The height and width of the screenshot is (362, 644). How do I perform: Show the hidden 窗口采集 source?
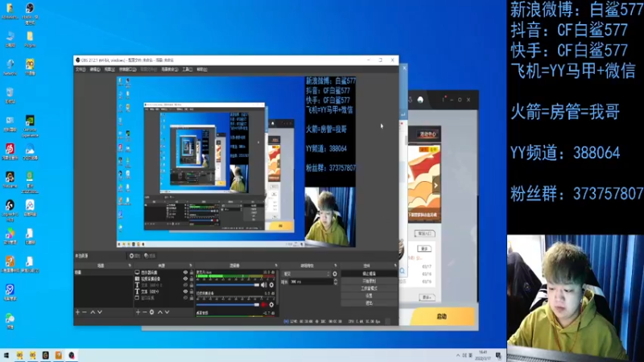[x=185, y=298]
